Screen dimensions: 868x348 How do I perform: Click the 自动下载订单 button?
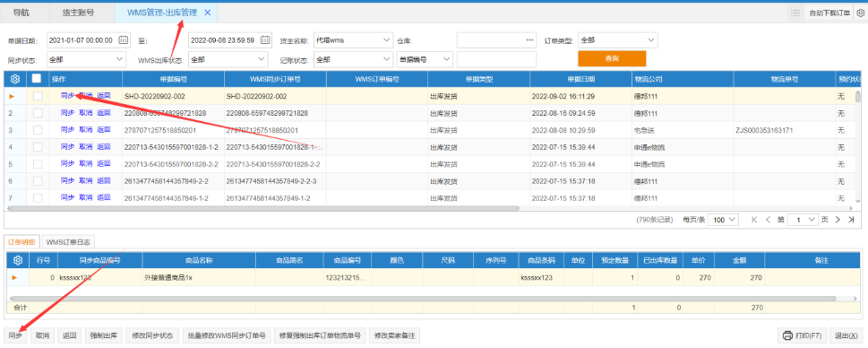coord(829,13)
